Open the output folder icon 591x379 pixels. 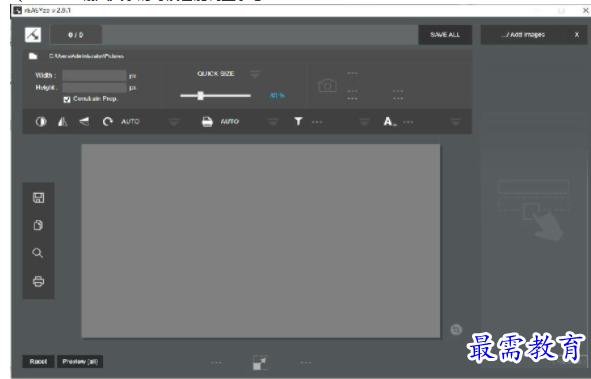tap(33, 56)
